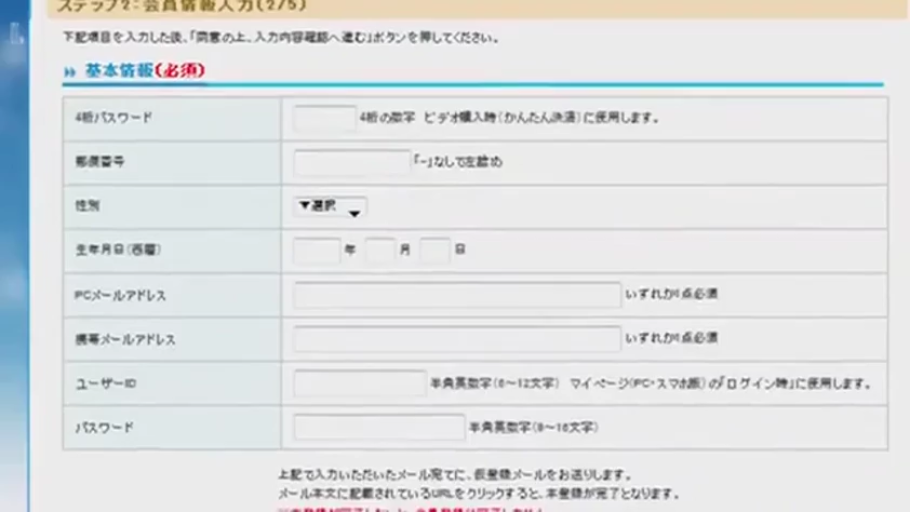This screenshot has height=512, width=910.
Task: Click the double-arrow icon beside 基本情報
Action: (70, 72)
